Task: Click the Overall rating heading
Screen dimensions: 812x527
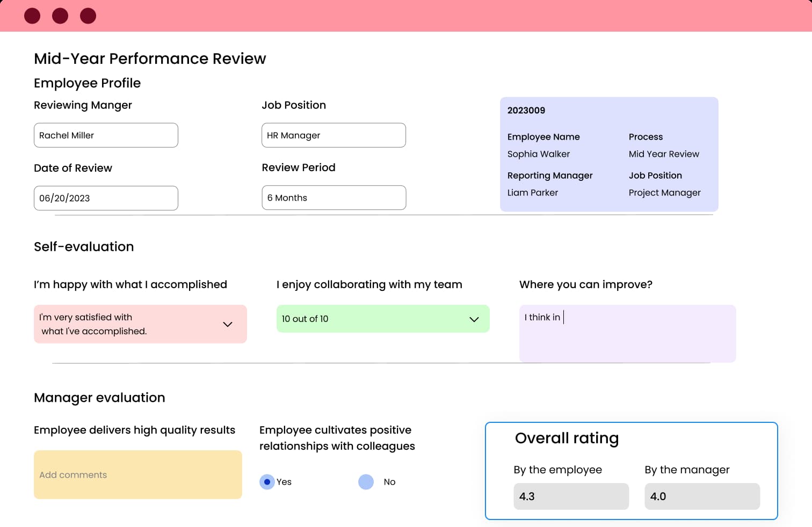Action: click(x=567, y=438)
